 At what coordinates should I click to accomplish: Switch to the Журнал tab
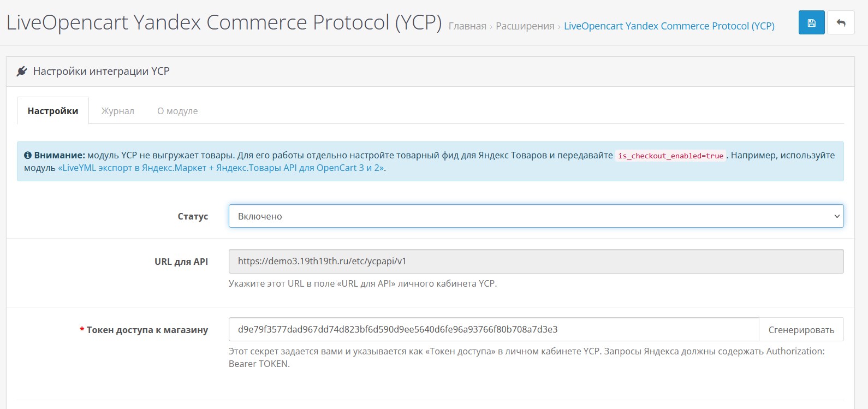117,111
